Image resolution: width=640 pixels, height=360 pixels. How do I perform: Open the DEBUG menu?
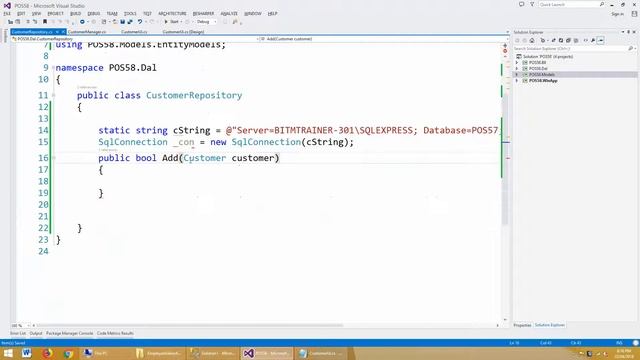pos(93,13)
